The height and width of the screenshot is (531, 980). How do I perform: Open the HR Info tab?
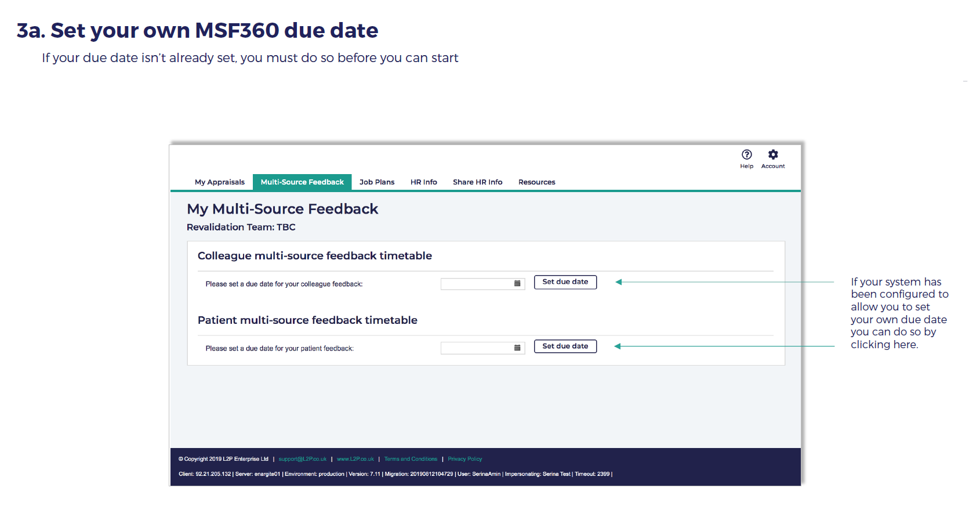pyautogui.click(x=423, y=182)
